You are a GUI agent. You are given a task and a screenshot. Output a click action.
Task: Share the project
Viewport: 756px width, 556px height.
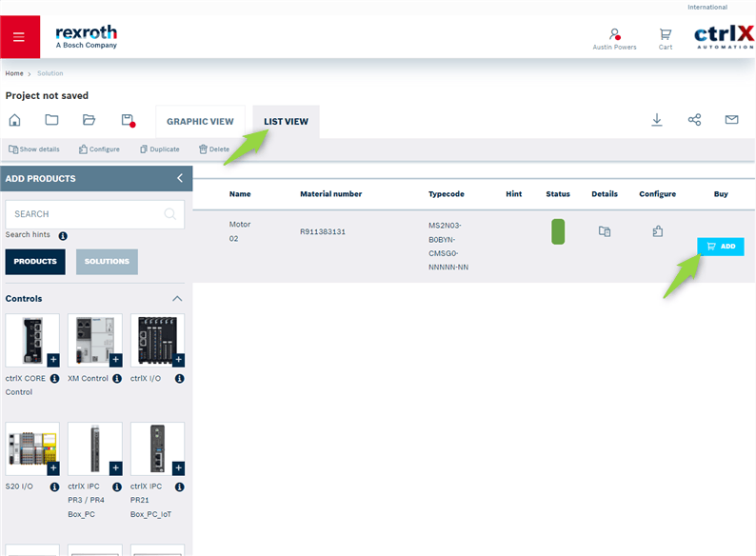tap(694, 120)
